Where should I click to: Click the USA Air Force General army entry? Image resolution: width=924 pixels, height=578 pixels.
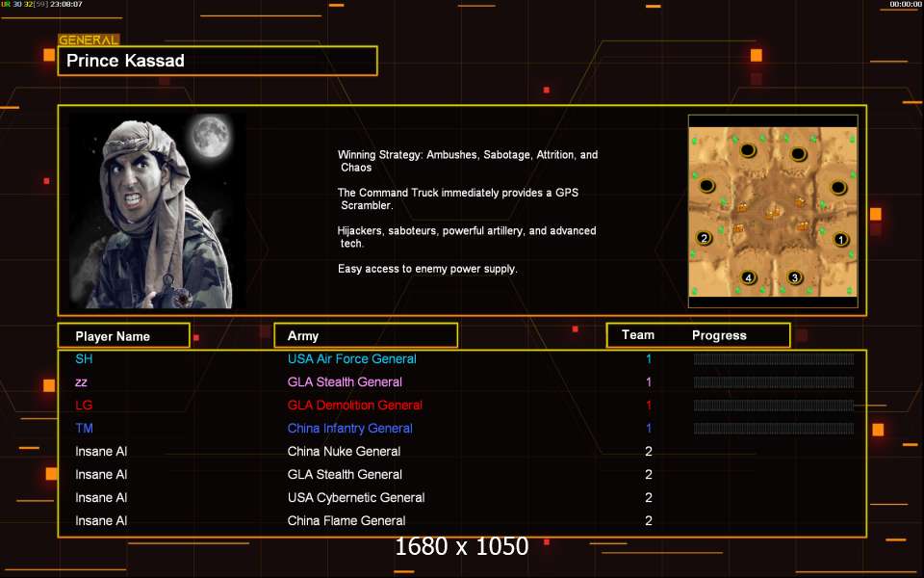coord(352,359)
